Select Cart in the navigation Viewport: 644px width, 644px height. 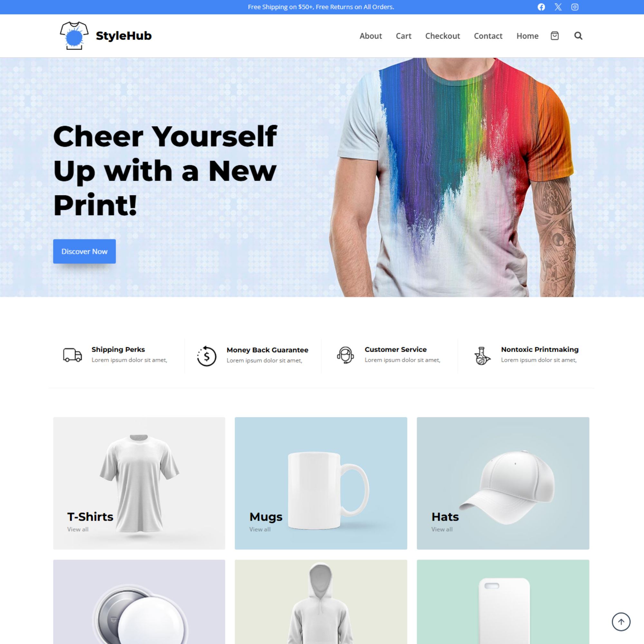tap(403, 36)
